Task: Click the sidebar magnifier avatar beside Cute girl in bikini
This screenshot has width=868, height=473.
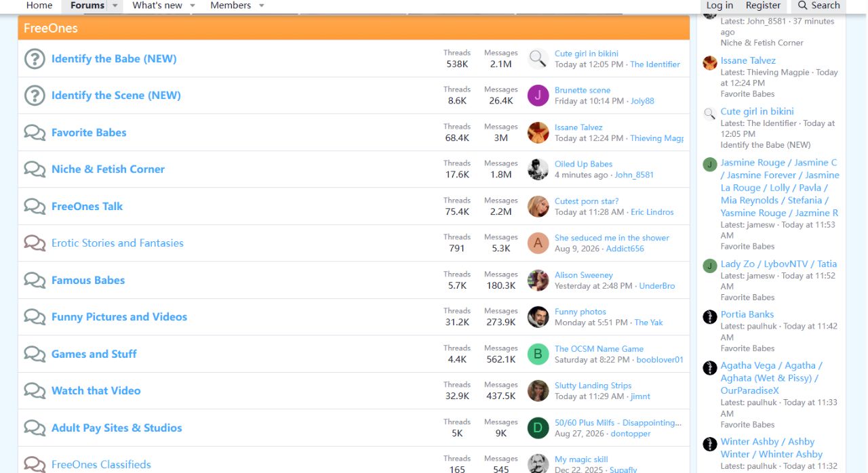Action: (x=710, y=113)
